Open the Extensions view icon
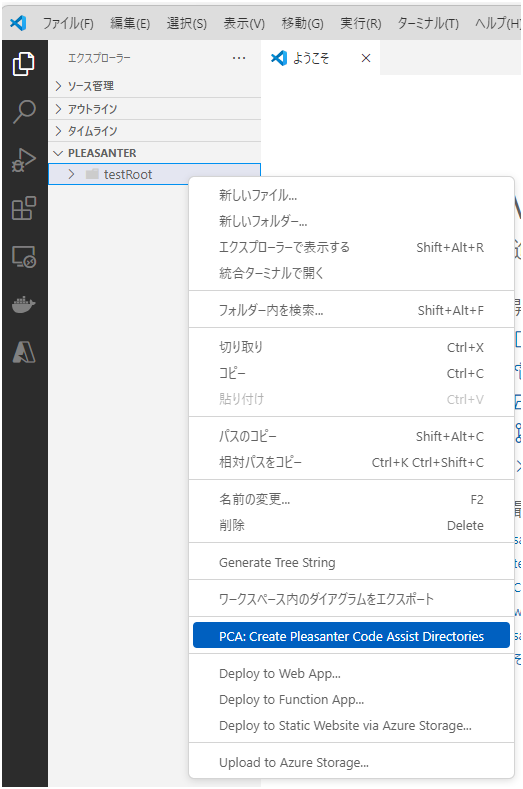The image size is (523, 789). pyautogui.click(x=24, y=208)
